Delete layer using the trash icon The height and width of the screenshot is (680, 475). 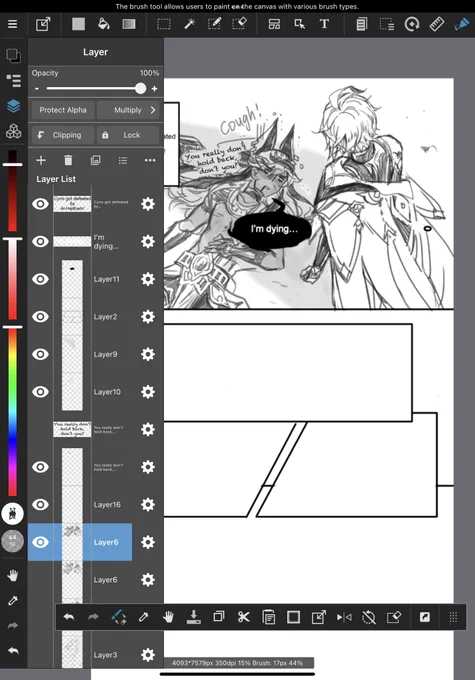[68, 160]
